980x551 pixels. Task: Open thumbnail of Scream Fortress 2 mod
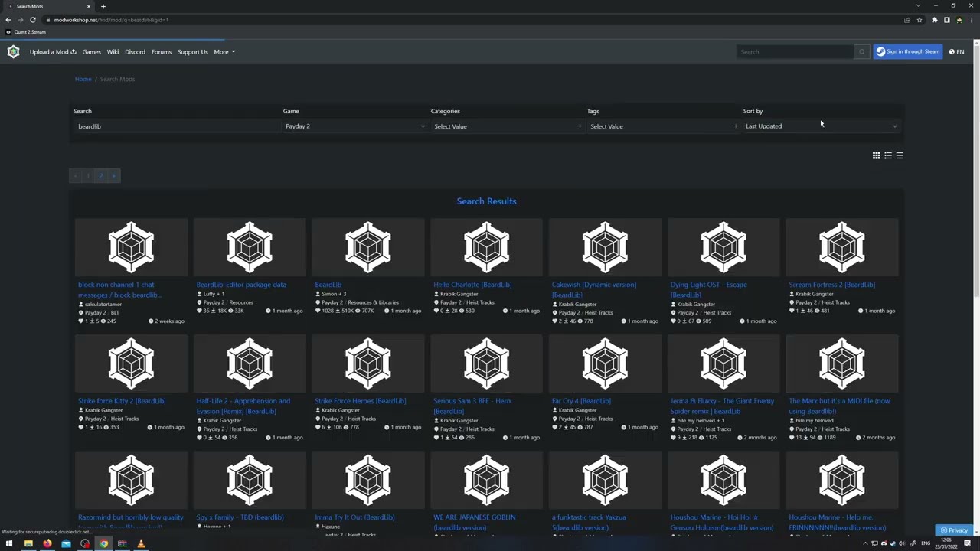coord(841,246)
